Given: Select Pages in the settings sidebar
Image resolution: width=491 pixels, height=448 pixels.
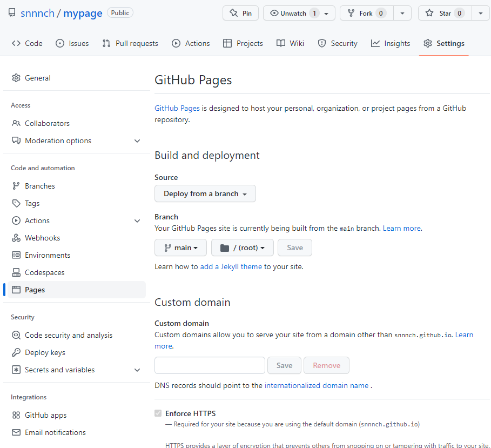Looking at the screenshot, I should point(77,290).
